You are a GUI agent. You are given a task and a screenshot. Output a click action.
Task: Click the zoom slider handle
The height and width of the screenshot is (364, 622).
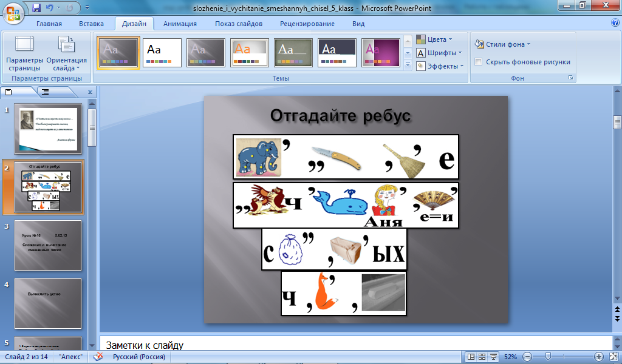(x=548, y=357)
